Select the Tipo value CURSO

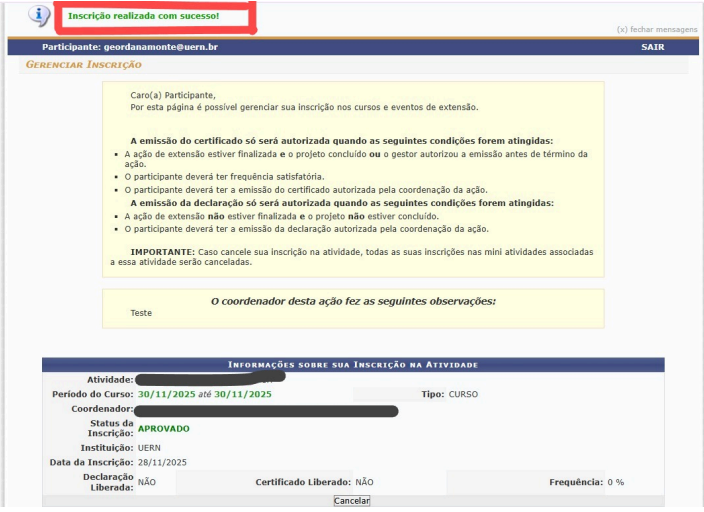[463, 394]
